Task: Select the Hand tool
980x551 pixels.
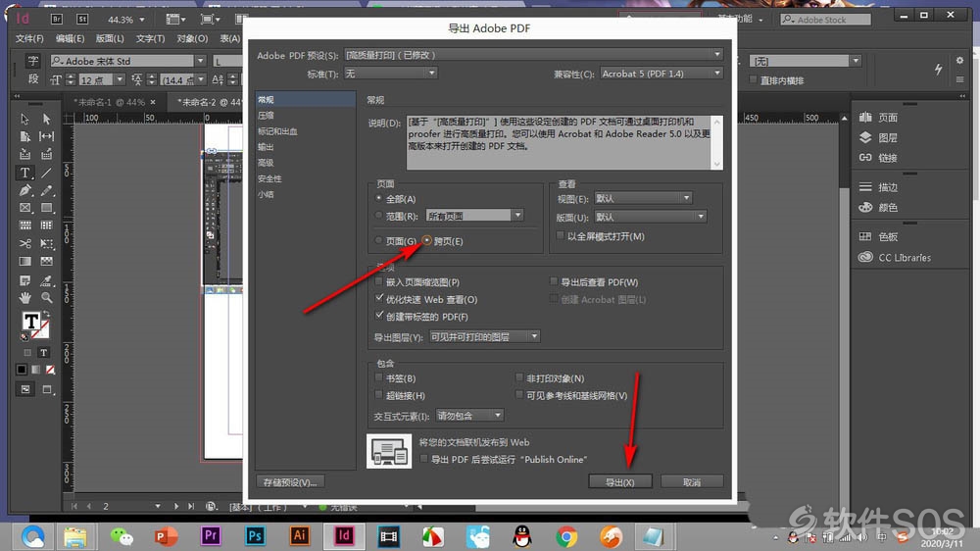Action: click(24, 298)
